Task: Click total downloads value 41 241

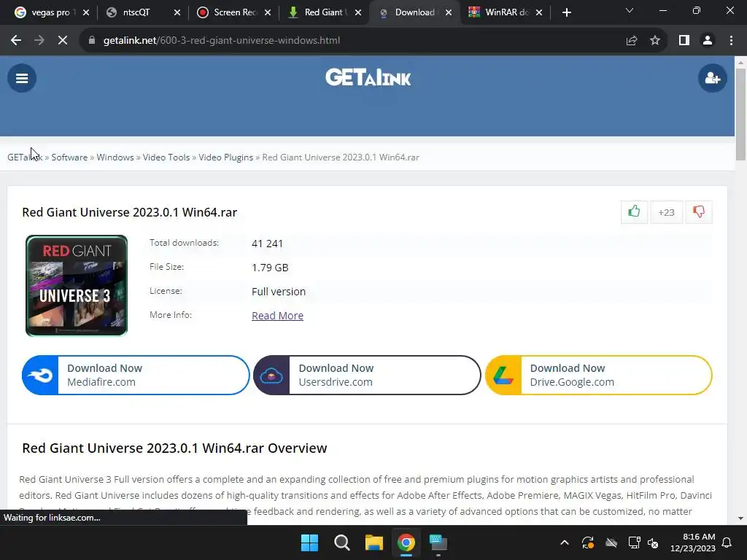Action: coord(267,244)
